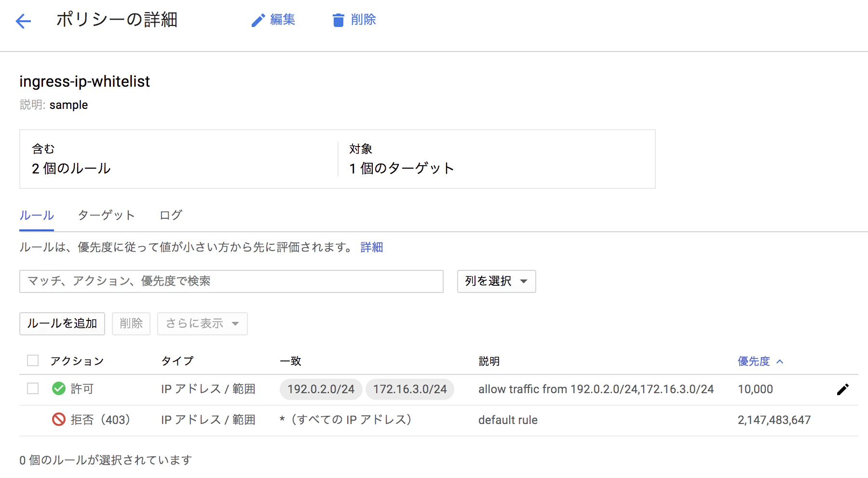Click the ルールを追加 button
868x478 pixels.
pos(62,323)
